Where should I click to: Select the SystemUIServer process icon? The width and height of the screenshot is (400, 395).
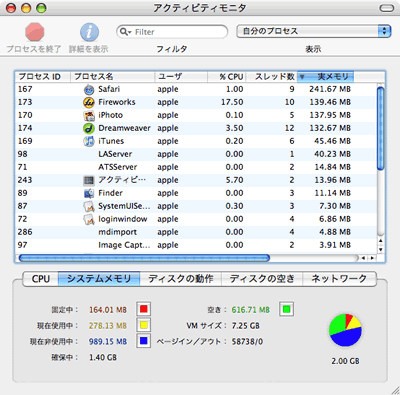[x=89, y=206]
